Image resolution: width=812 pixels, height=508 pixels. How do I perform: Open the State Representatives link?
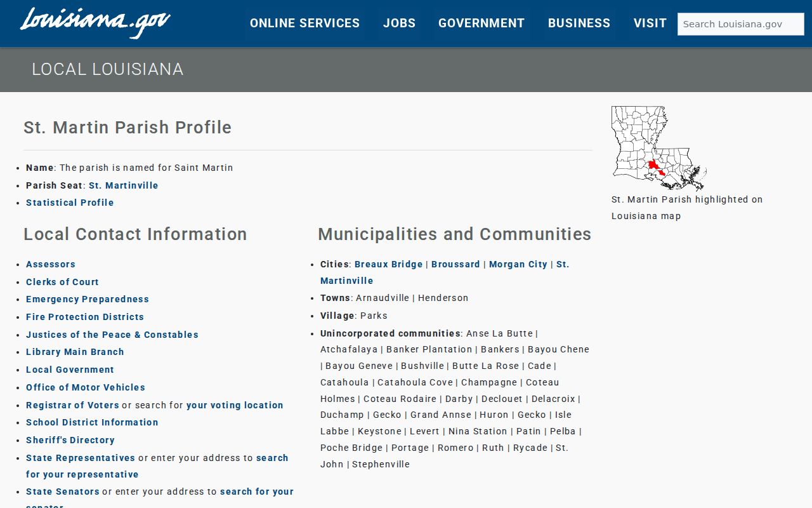[81, 458]
